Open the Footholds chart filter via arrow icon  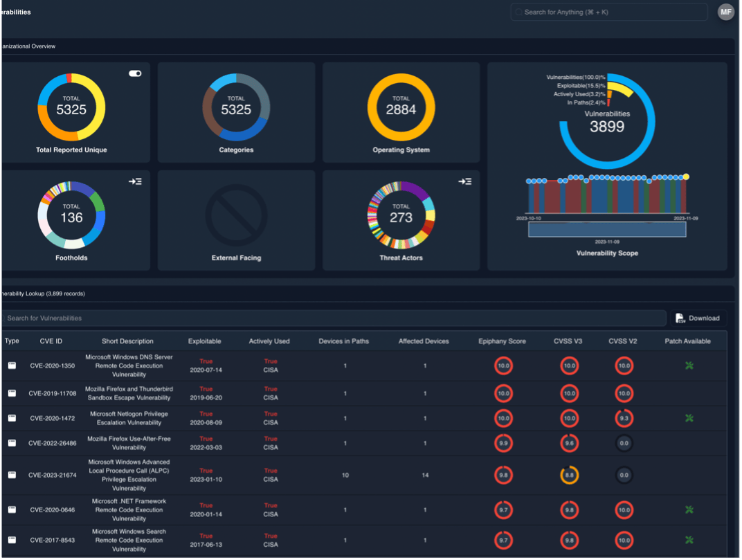click(136, 181)
